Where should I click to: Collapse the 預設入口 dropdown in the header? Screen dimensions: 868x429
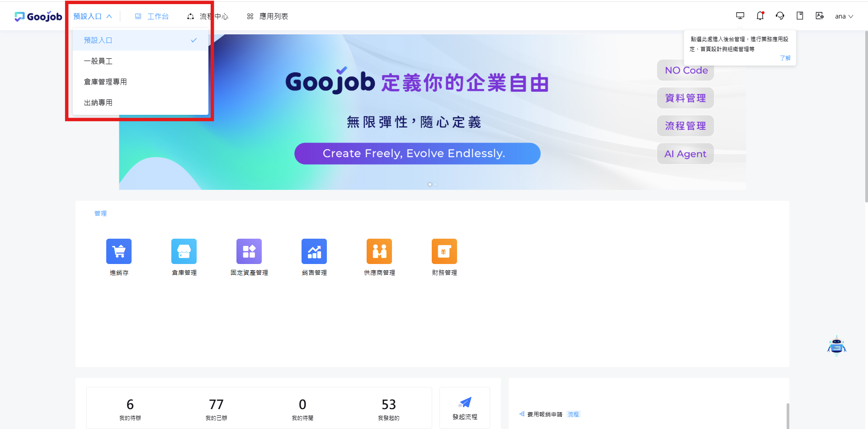[x=93, y=16]
